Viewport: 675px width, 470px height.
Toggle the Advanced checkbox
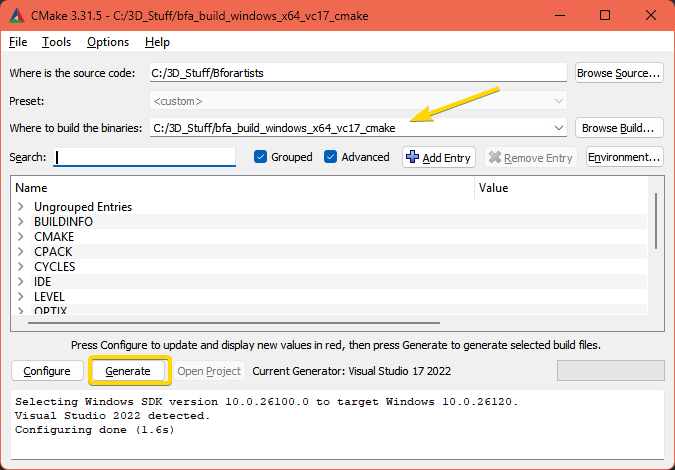330,157
